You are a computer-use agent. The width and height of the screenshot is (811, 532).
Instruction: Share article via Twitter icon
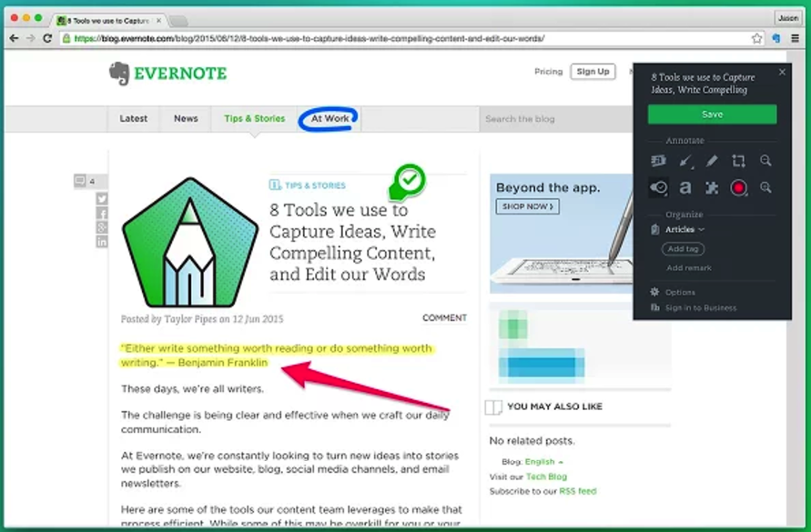point(102,198)
